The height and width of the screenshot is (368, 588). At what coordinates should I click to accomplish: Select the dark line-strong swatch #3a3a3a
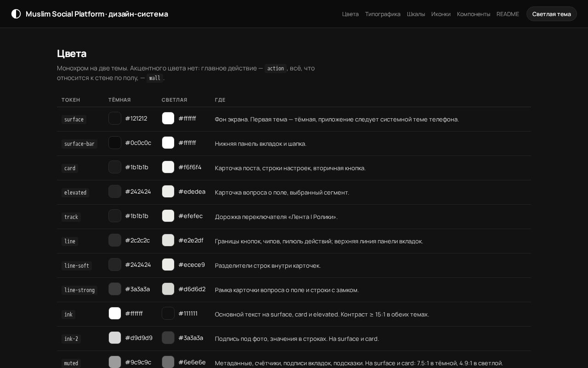click(x=115, y=289)
